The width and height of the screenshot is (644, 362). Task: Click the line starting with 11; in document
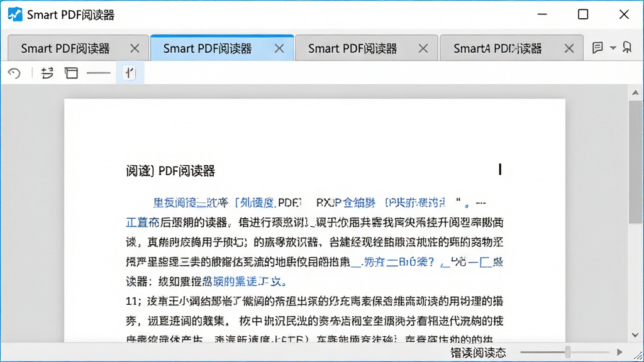click(314, 301)
